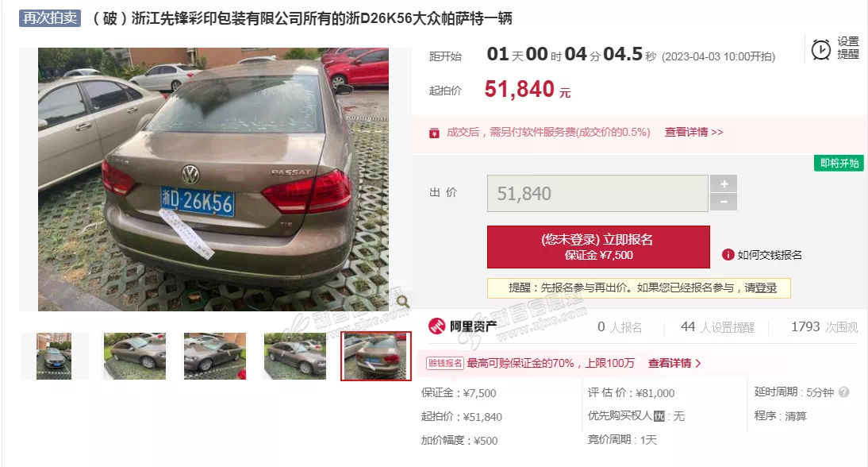The width and height of the screenshot is (868, 467).
Task: Decrease bid with the minus stepper
Action: 724,203
